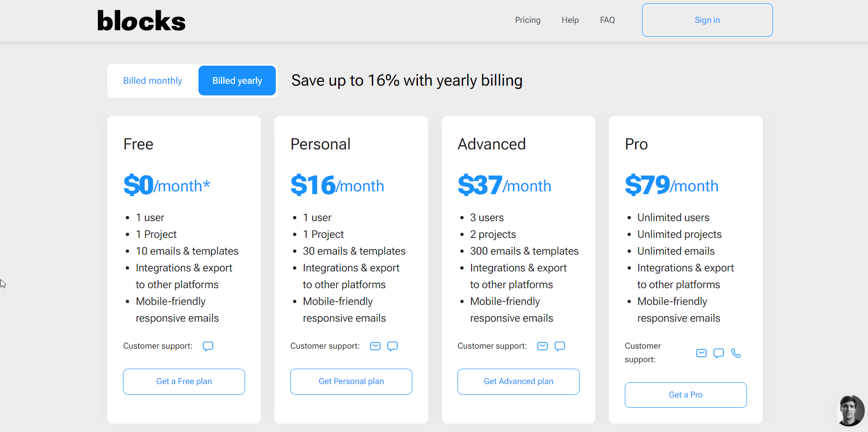Open the Help menu item
The image size is (868, 432).
pyautogui.click(x=570, y=20)
